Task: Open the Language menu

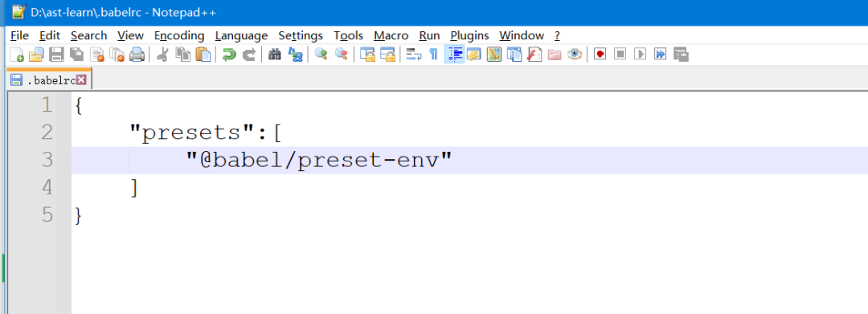Action: pos(241,35)
